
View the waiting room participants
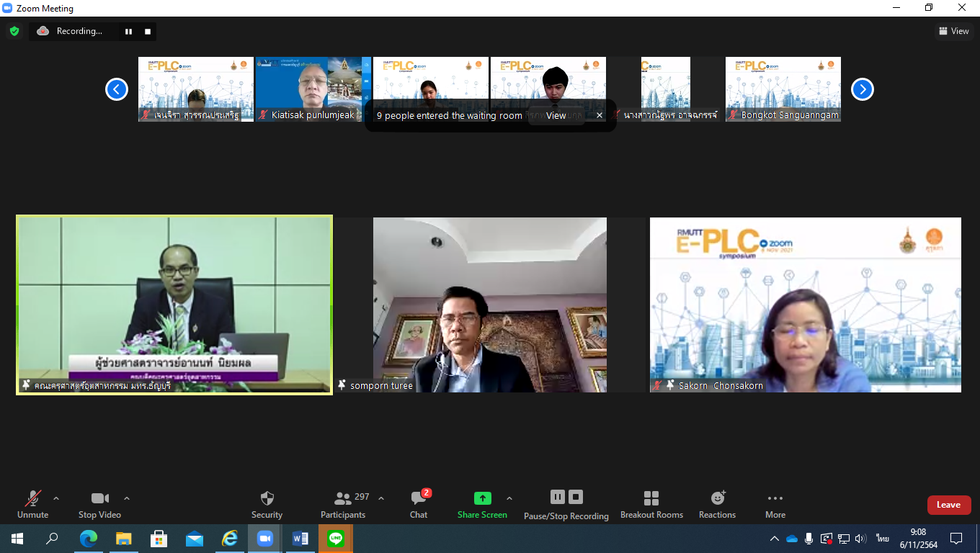pyautogui.click(x=556, y=115)
